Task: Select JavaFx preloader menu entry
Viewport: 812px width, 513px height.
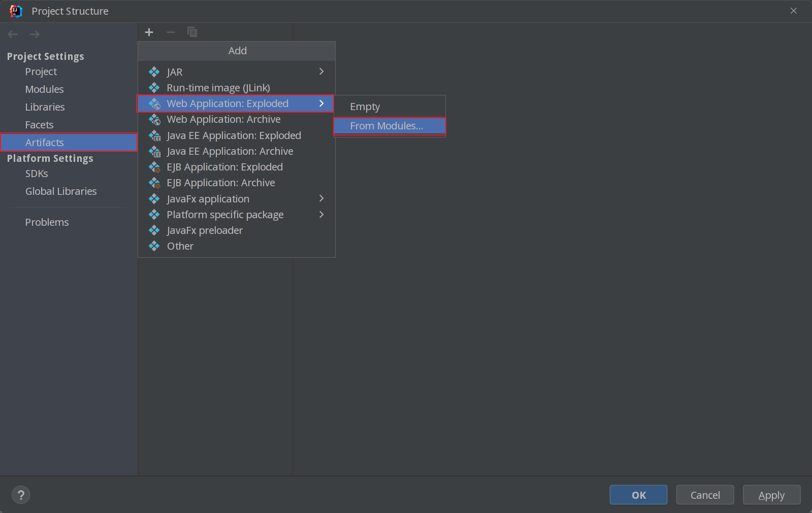Action: pos(237,230)
